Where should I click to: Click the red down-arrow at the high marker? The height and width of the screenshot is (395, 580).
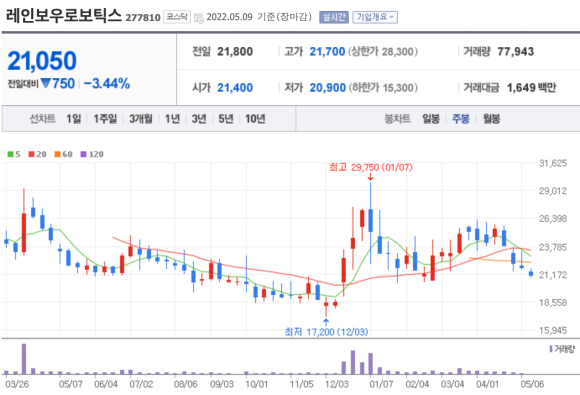(x=370, y=178)
